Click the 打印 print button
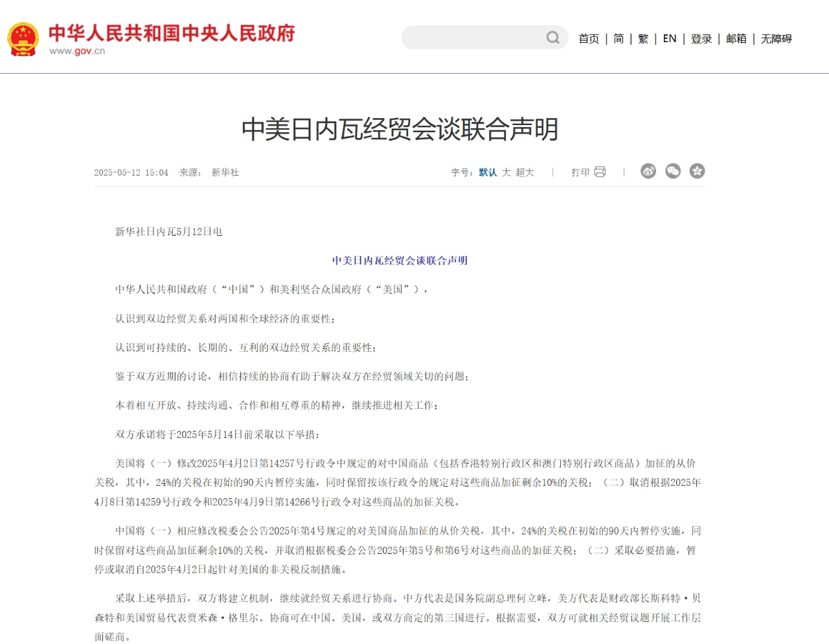829x644 pixels. click(x=582, y=171)
